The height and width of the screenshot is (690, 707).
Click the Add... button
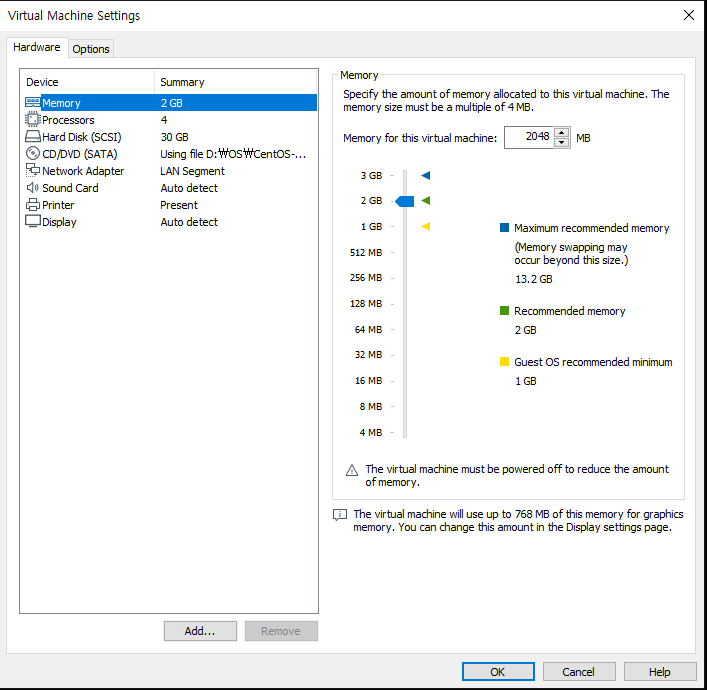tap(200, 631)
